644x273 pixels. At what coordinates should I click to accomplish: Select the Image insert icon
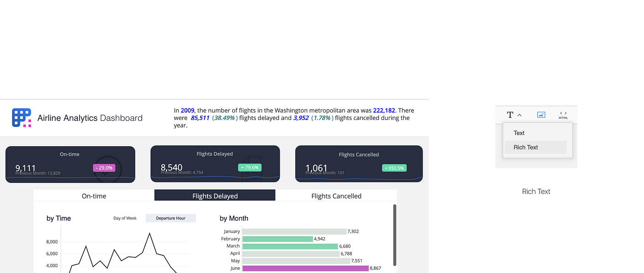[x=541, y=115]
